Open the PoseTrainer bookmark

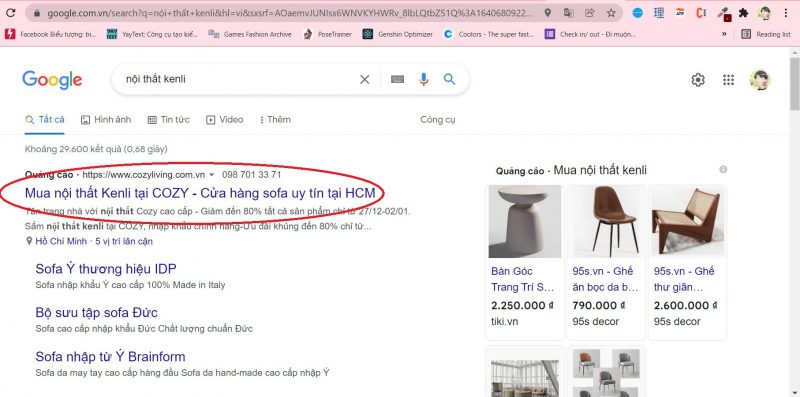point(327,34)
